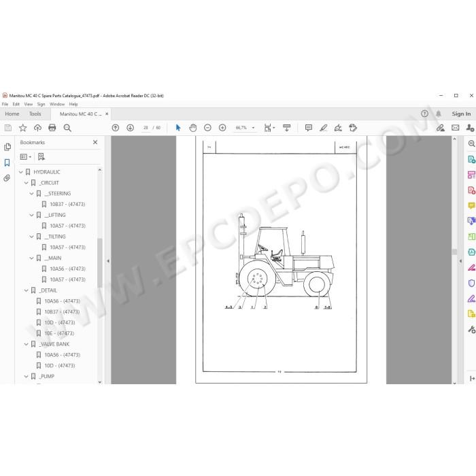Viewport: 476px width, 476px height.
Task: Collapse the __LIFTING bookmark
Action: tap(31, 215)
